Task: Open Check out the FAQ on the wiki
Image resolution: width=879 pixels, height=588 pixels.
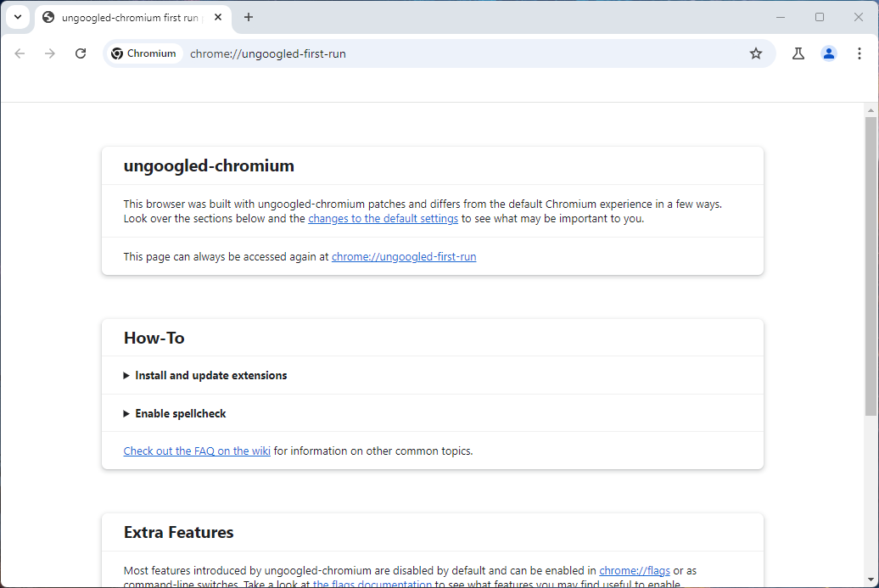Action: (x=197, y=451)
